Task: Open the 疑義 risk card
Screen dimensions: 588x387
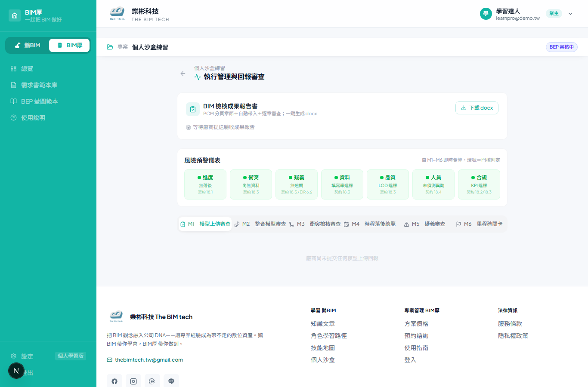Action: click(297, 184)
